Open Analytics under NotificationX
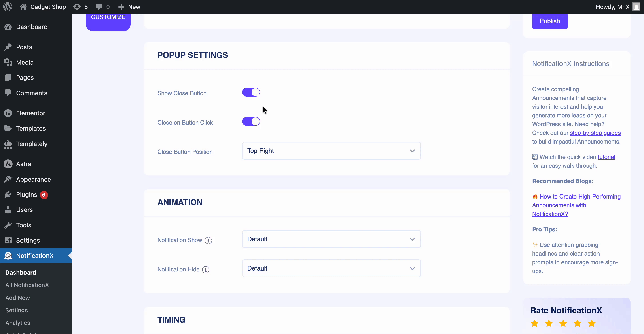The height and width of the screenshot is (334, 644). pos(18,323)
